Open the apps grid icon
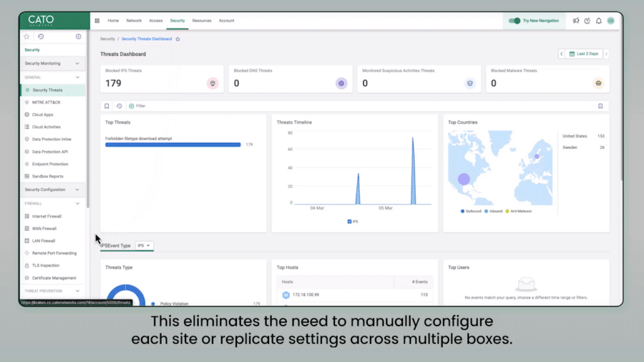The width and height of the screenshot is (644, 362). coord(97,21)
